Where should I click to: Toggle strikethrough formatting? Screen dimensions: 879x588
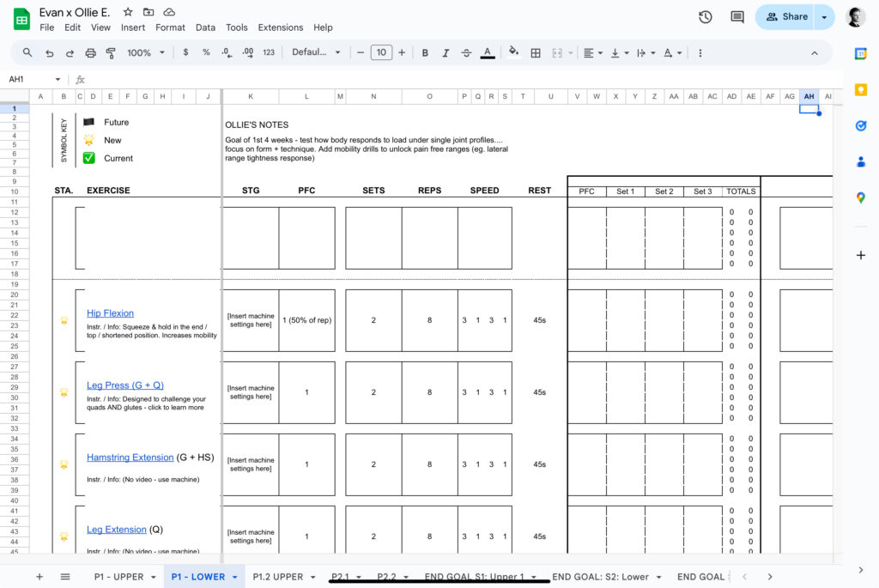[x=466, y=52]
